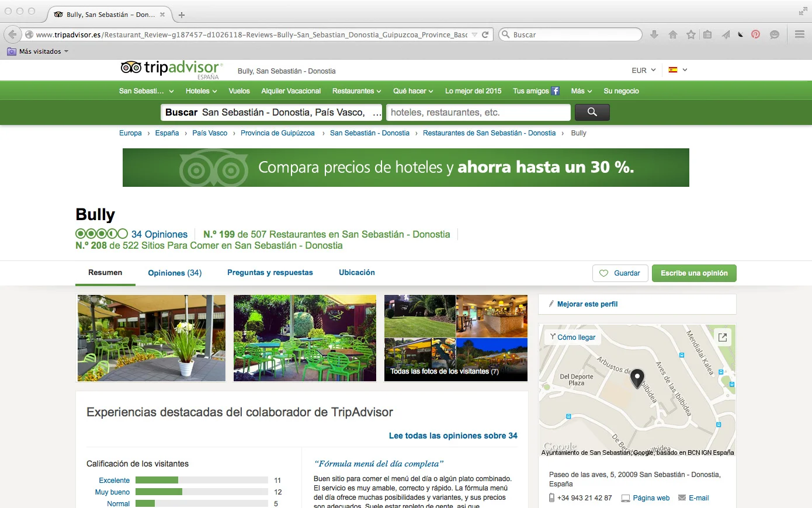The width and height of the screenshot is (812, 508).
Task: Click the Cómo llegar directions button
Action: tap(572, 337)
